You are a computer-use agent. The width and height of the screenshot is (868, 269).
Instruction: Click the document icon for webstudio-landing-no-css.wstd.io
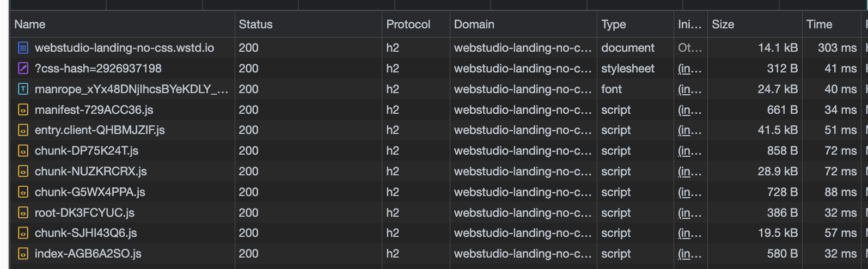tap(23, 48)
